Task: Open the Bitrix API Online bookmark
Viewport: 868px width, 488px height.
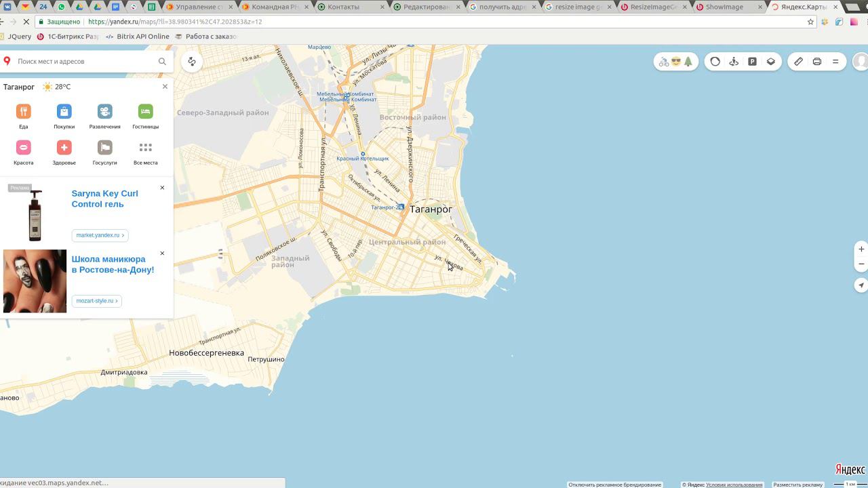Action: point(138,37)
